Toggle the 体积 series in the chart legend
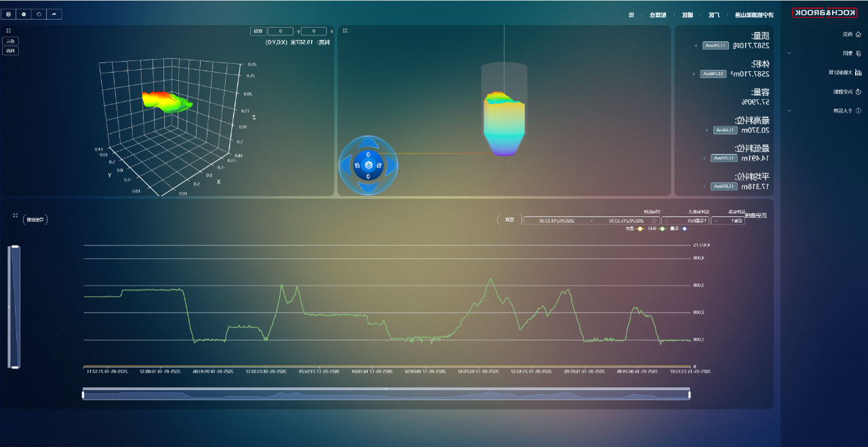This screenshot has height=447, width=868. pyautogui.click(x=658, y=229)
